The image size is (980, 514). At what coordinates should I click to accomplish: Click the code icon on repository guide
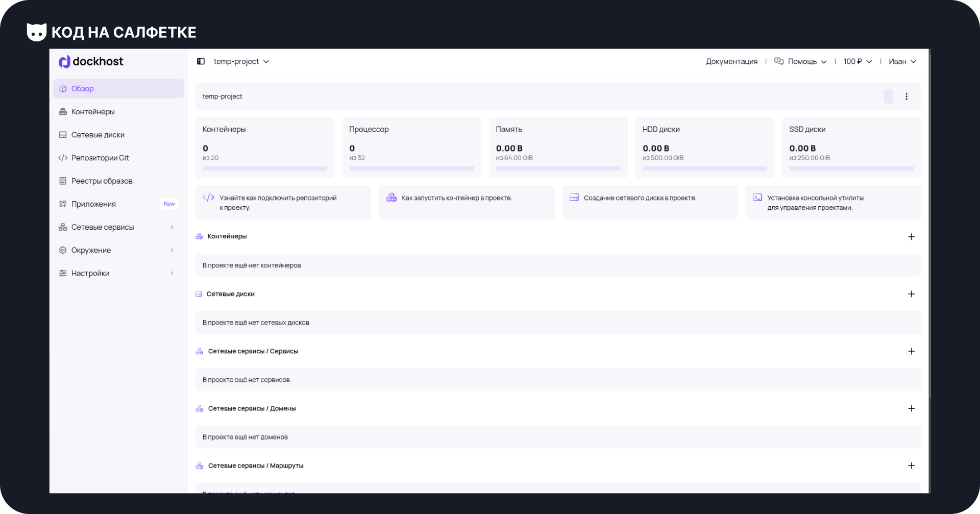pyautogui.click(x=208, y=198)
